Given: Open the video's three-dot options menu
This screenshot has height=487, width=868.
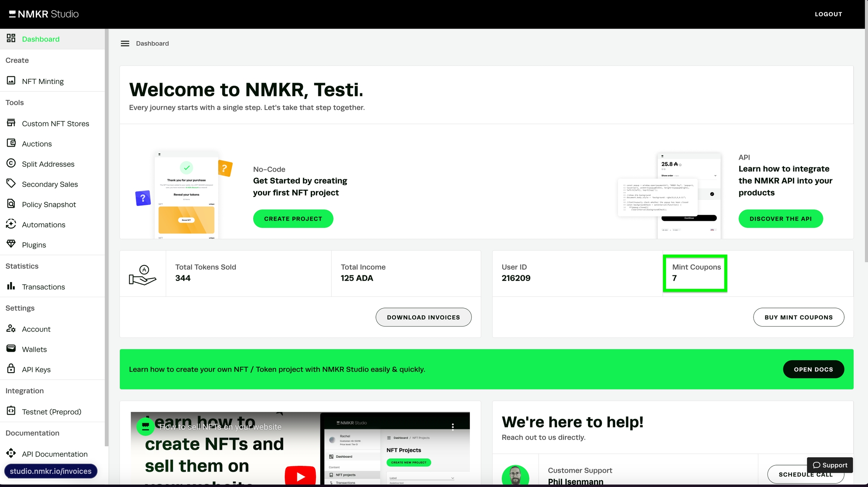Looking at the screenshot, I should tap(452, 427).
